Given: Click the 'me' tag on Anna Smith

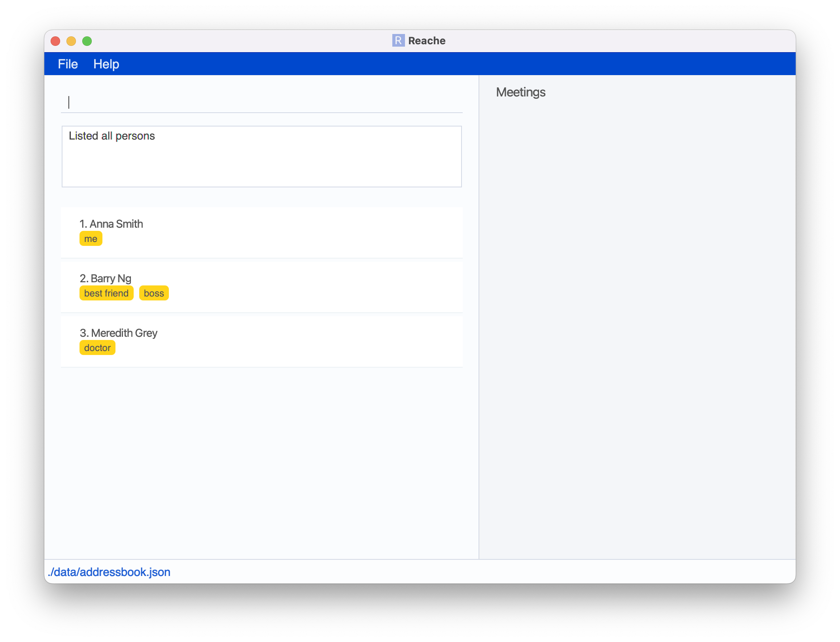Looking at the screenshot, I should (x=91, y=239).
